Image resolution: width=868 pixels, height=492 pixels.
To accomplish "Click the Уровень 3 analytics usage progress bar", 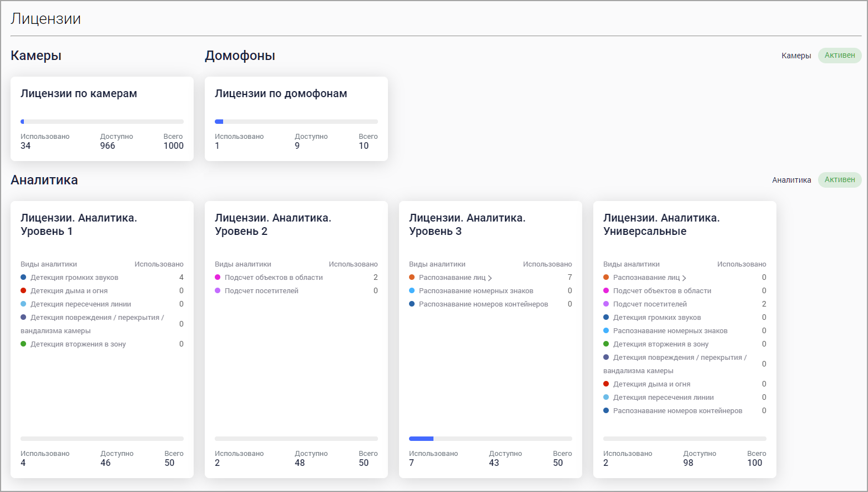I will pos(491,439).
